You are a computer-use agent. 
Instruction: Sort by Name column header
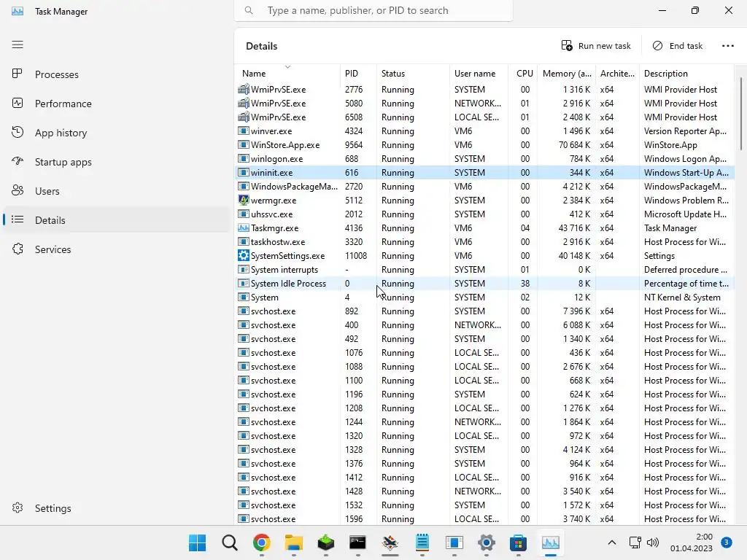point(287,74)
